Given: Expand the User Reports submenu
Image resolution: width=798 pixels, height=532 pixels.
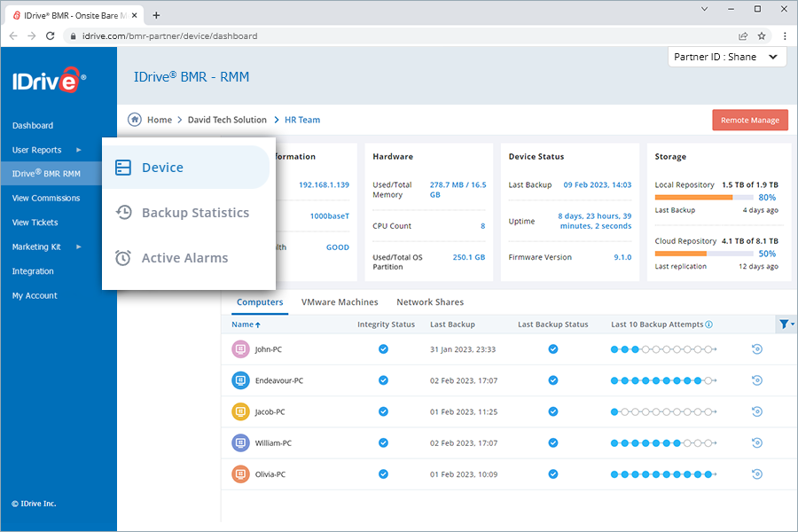Looking at the screenshot, I should 78,150.
